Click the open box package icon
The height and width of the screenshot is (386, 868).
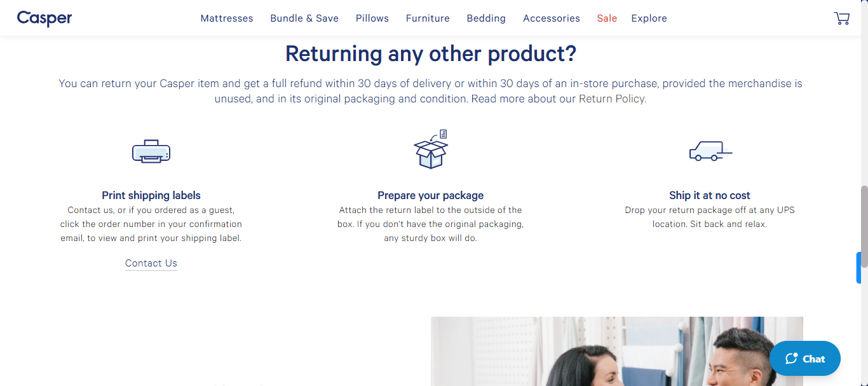(x=431, y=149)
